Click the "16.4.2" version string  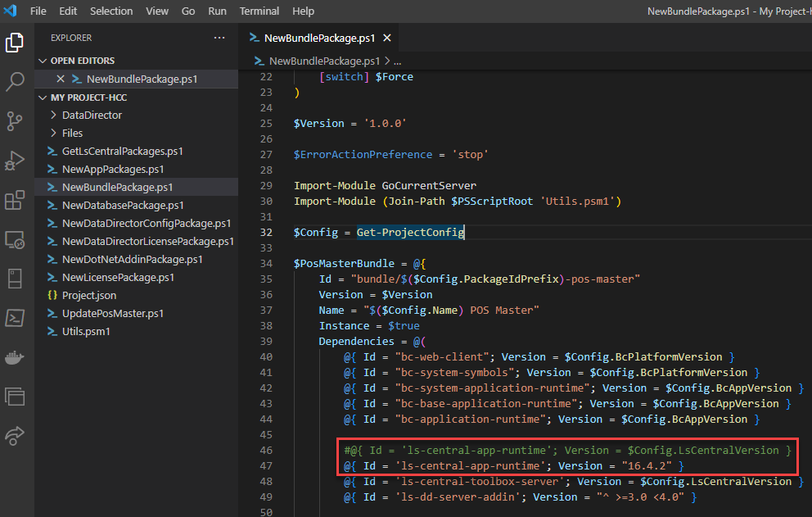[647, 465]
